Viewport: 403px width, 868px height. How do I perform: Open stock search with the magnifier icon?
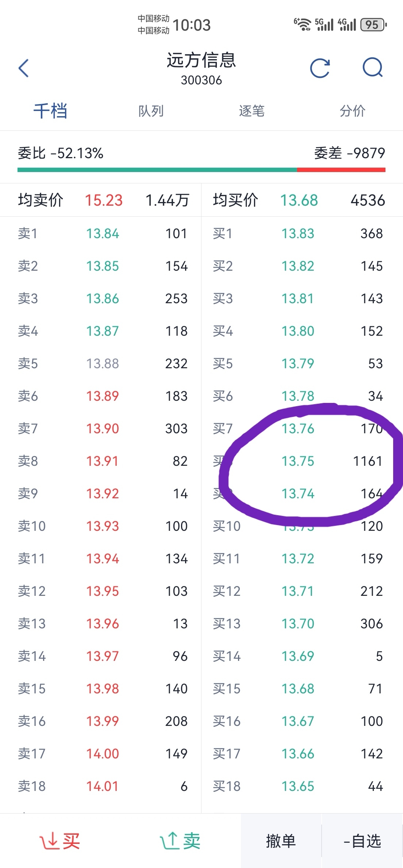point(373,68)
